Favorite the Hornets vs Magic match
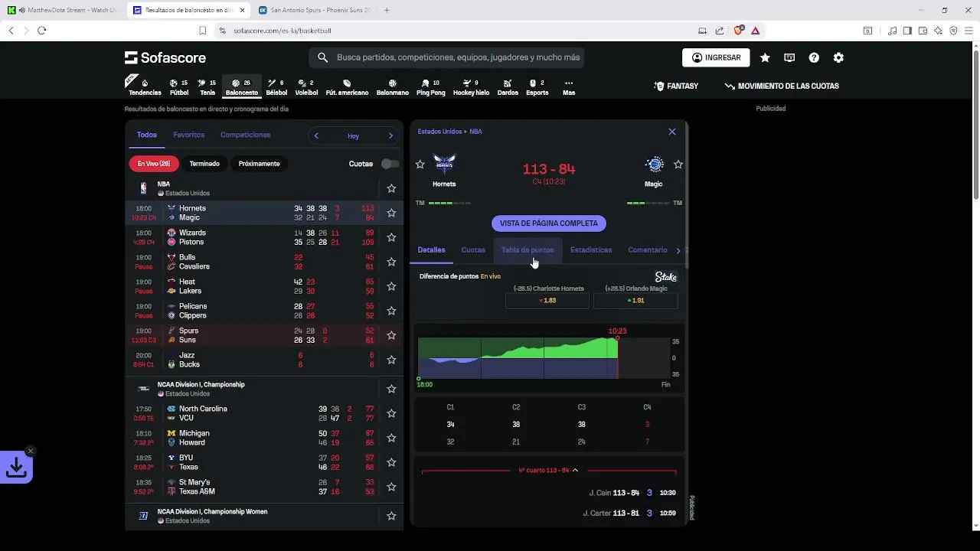980x551 pixels. click(391, 213)
